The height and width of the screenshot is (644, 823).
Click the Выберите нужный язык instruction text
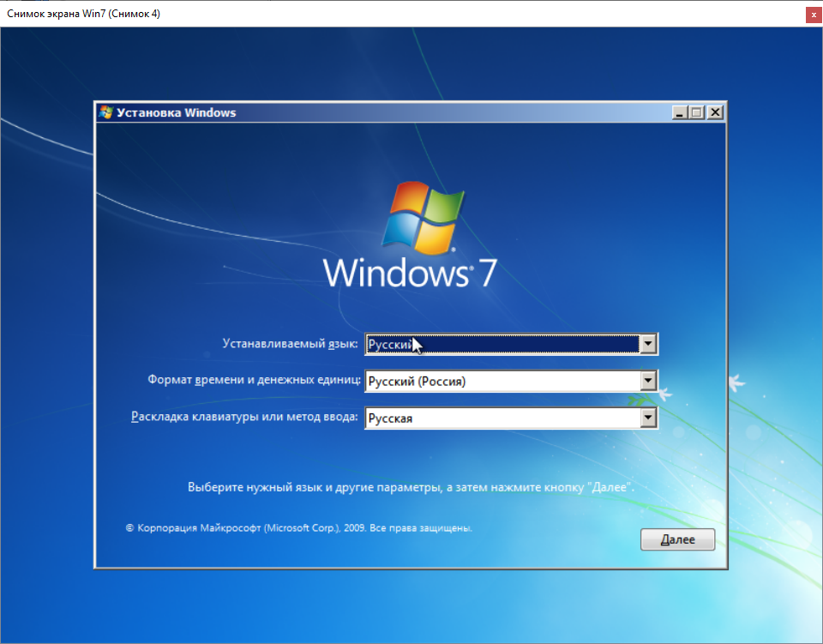411,487
